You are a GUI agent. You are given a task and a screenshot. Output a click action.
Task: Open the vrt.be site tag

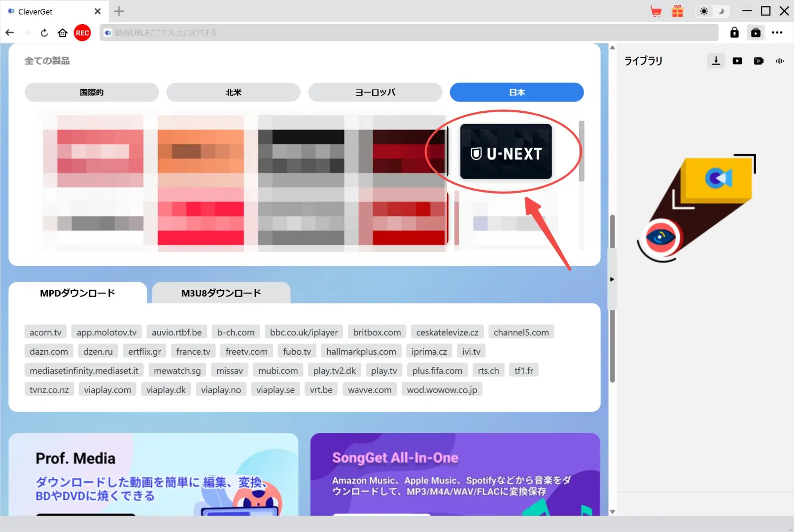click(321, 390)
